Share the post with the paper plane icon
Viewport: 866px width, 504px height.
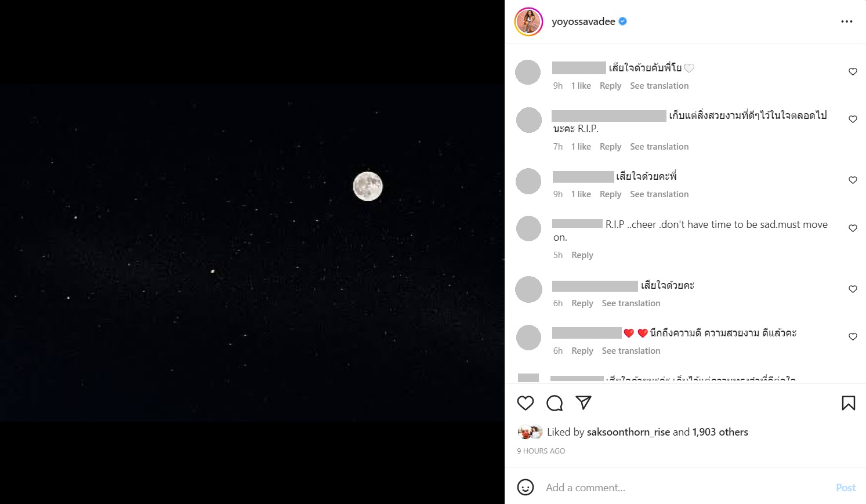[584, 403]
